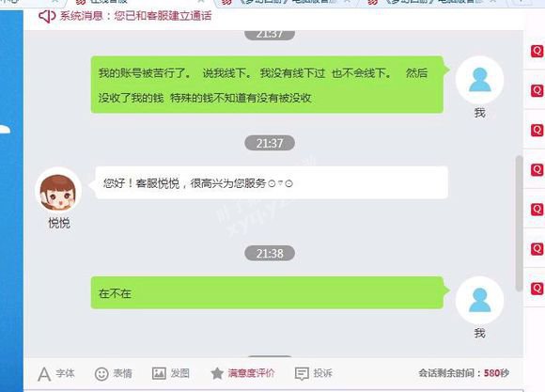Click my avatar next to 在不在 message
Screen dimensions: 545x392
click(479, 300)
